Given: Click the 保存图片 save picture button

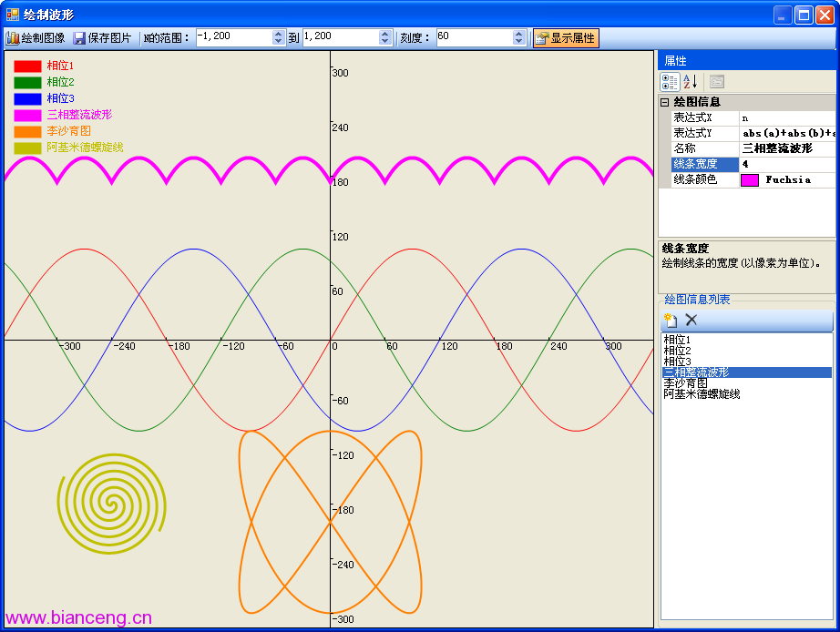Looking at the screenshot, I should tap(102, 38).
